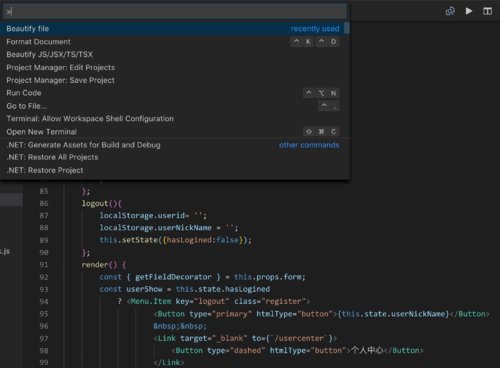The height and width of the screenshot is (368, 500).
Task: Run Project Manager: Edit Projects
Action: 175,67
